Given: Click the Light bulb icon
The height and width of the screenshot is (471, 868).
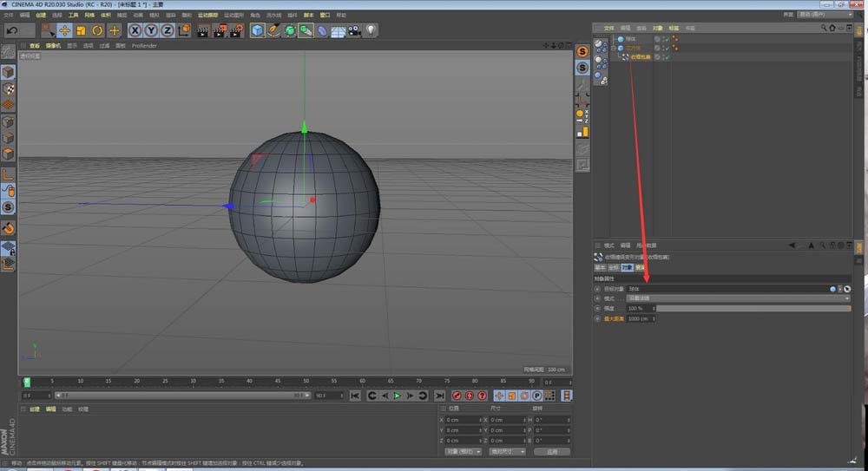Looking at the screenshot, I should [x=371, y=30].
